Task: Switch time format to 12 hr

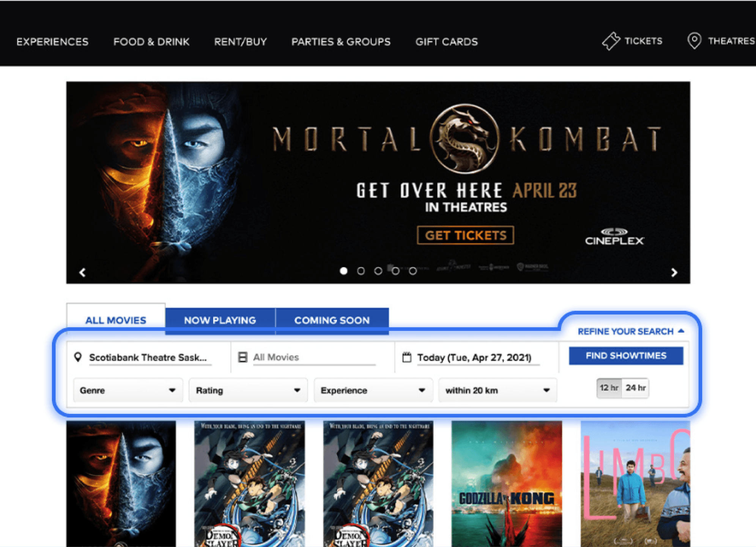Action: [609, 388]
